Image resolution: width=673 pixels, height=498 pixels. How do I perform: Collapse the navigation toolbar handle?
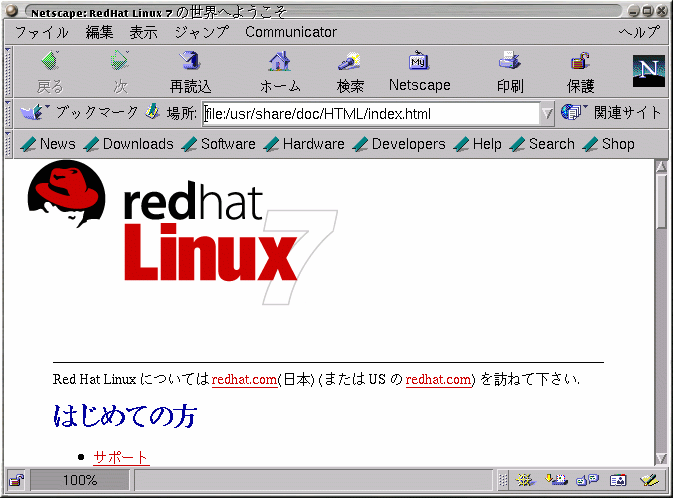(x=8, y=72)
